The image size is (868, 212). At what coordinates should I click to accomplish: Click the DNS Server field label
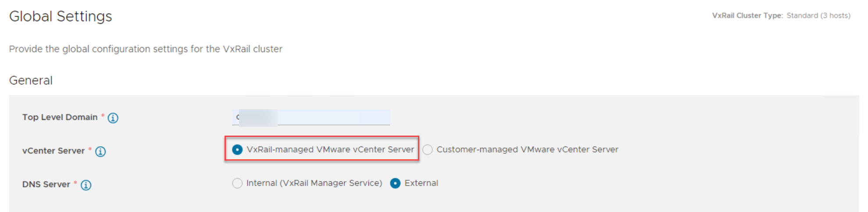[x=46, y=184]
